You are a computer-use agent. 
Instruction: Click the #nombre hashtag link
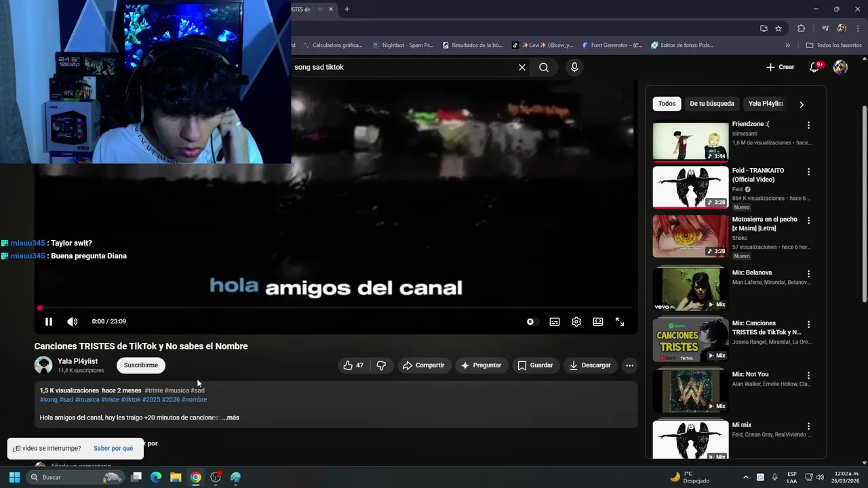tap(195, 400)
